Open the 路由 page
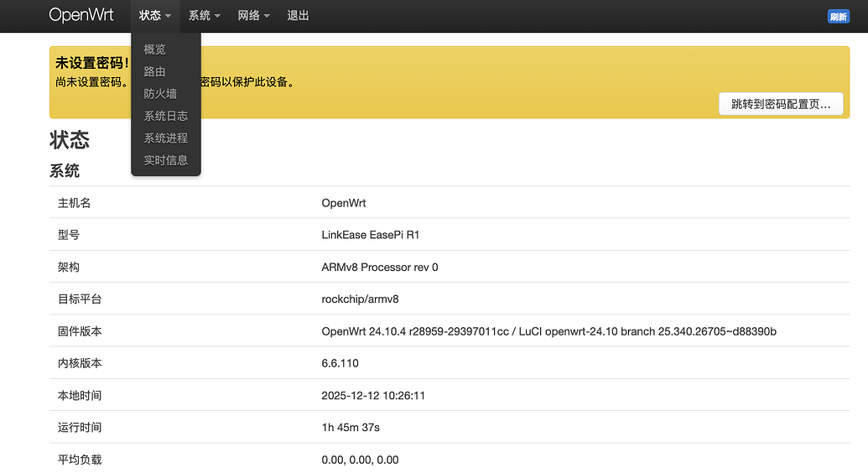The width and height of the screenshot is (868, 473). coord(155,71)
